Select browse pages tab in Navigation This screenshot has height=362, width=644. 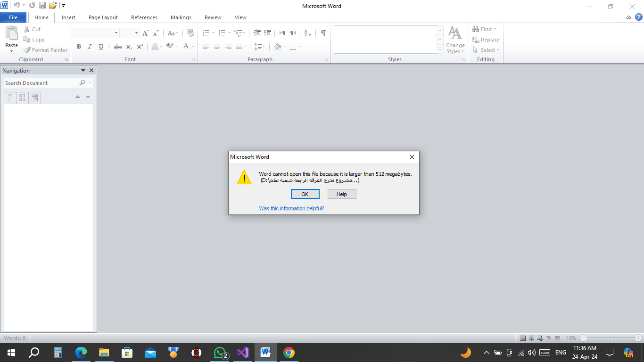click(22, 98)
